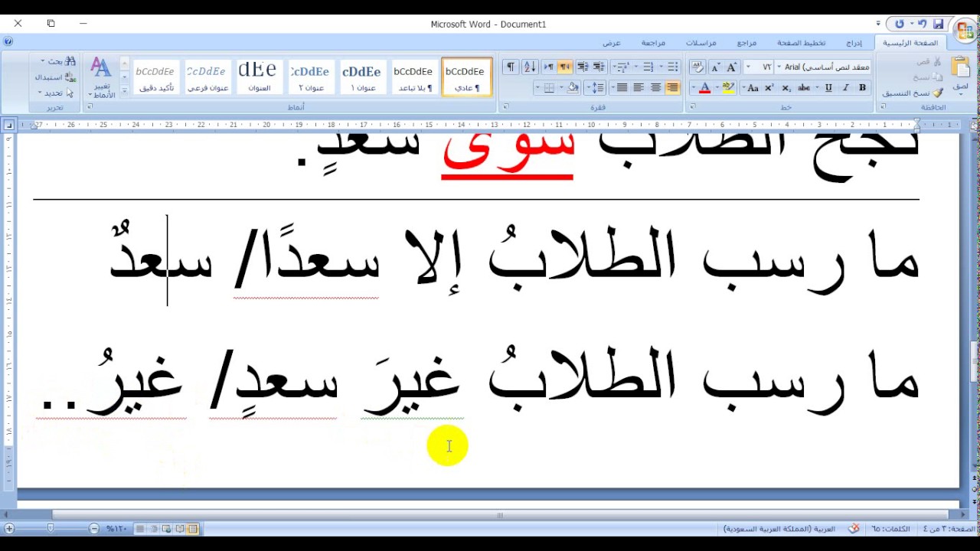
Task: Open the Insert tab (إدراج)
Action: [854, 43]
